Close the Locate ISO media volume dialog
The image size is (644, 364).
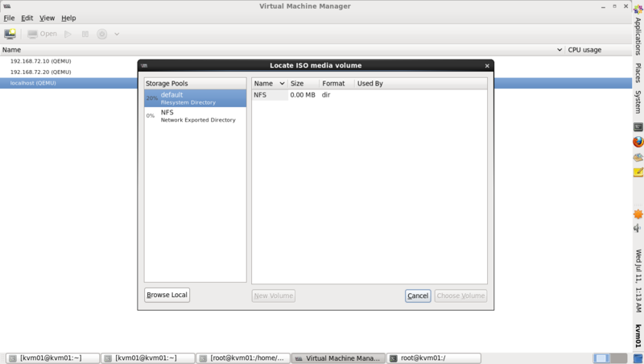tap(487, 66)
